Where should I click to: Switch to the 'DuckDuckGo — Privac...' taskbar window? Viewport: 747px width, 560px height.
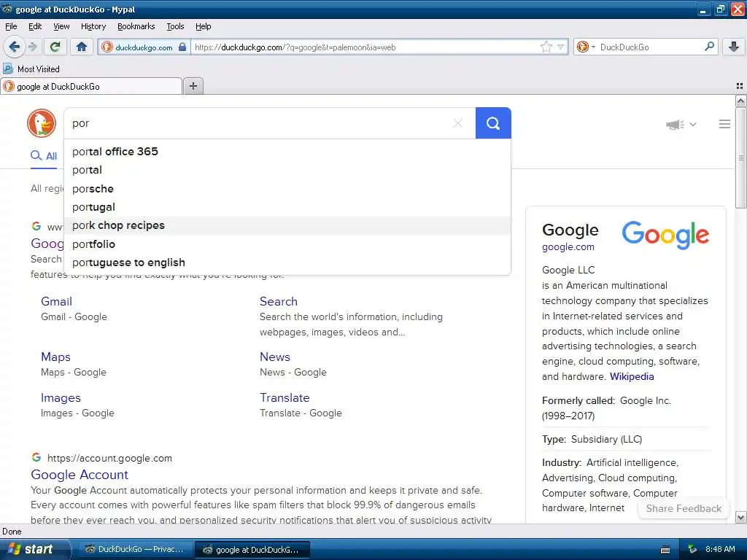pyautogui.click(x=135, y=549)
